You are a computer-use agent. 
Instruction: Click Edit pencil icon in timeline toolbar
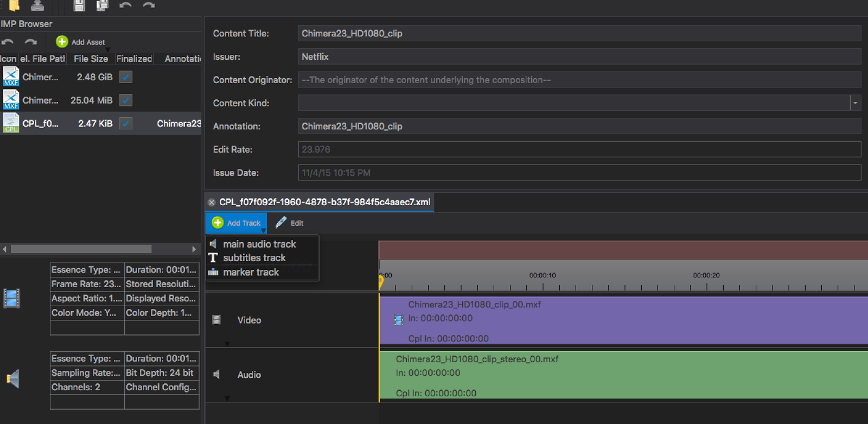(x=281, y=223)
